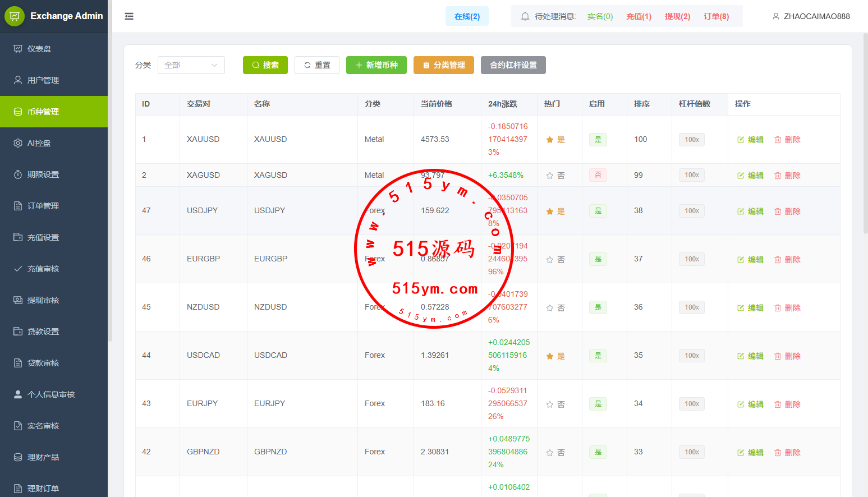Click the page vertical scrollbar
This screenshot has width=868, height=497.
point(865,135)
